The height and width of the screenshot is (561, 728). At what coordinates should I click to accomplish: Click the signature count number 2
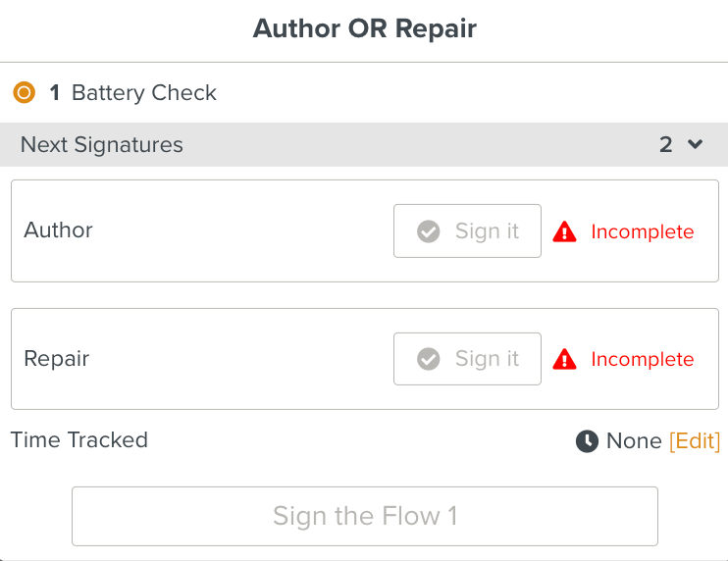pyautogui.click(x=666, y=144)
